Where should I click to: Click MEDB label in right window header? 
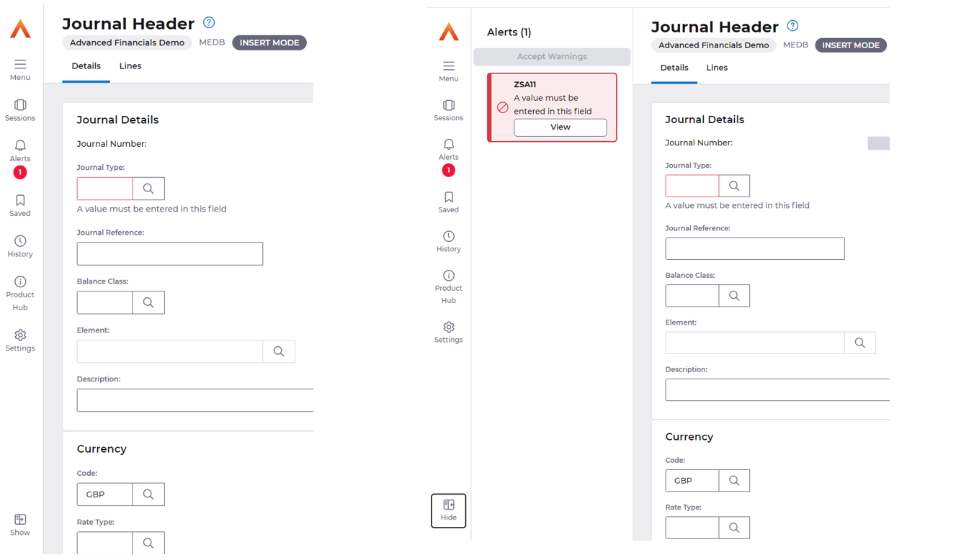click(795, 45)
